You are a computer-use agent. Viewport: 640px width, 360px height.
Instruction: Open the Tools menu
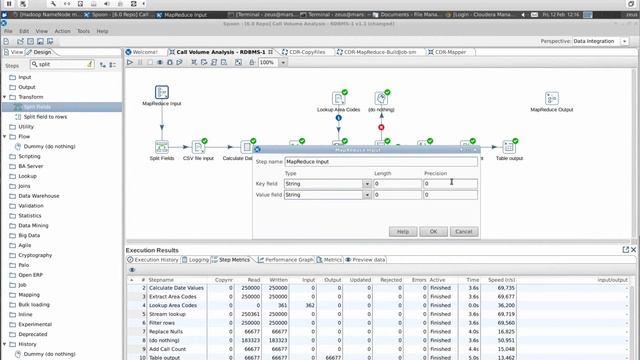[x=83, y=31]
